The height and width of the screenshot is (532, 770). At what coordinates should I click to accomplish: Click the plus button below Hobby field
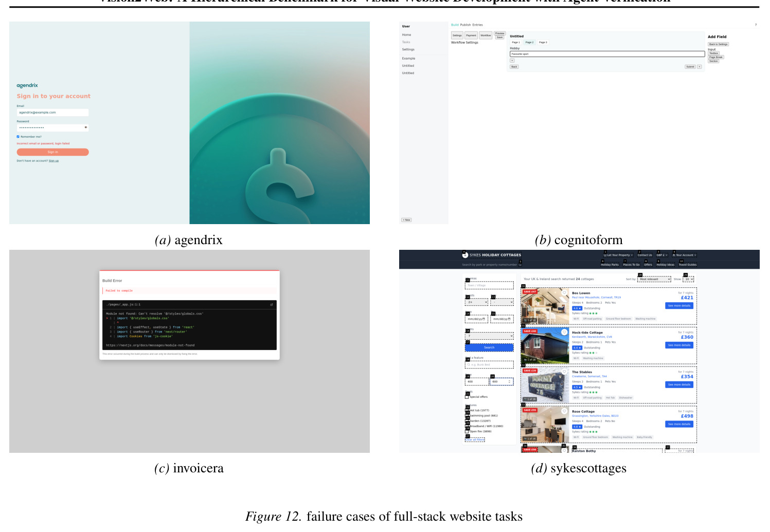(512, 61)
